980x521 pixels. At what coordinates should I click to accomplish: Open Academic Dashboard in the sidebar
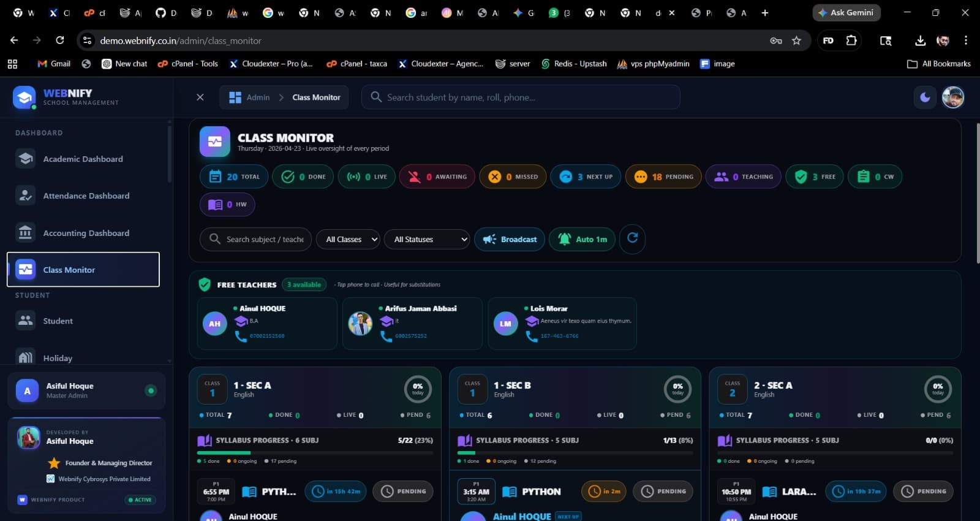83,159
